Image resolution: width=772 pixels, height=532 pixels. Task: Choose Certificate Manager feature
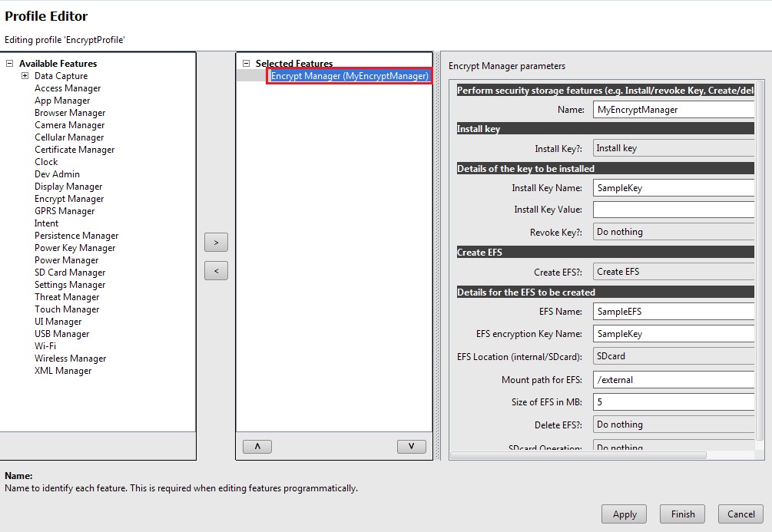tap(75, 150)
